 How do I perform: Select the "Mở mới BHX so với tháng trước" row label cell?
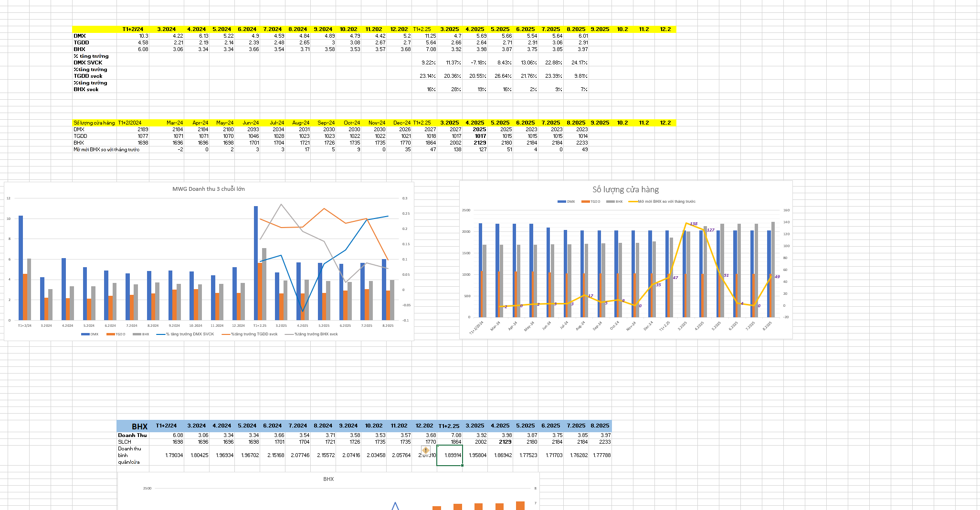tap(106, 149)
